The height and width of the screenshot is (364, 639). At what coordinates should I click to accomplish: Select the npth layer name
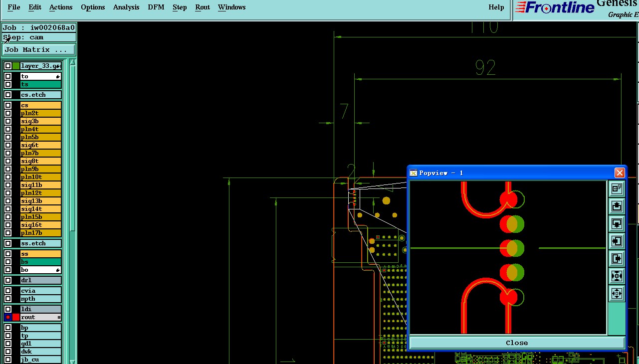pyautogui.click(x=41, y=299)
